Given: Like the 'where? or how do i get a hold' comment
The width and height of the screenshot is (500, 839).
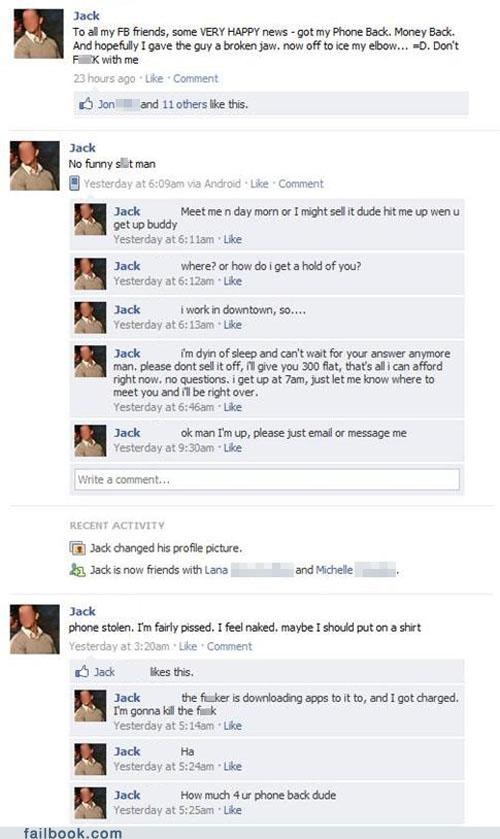Looking at the screenshot, I should click(232, 281).
